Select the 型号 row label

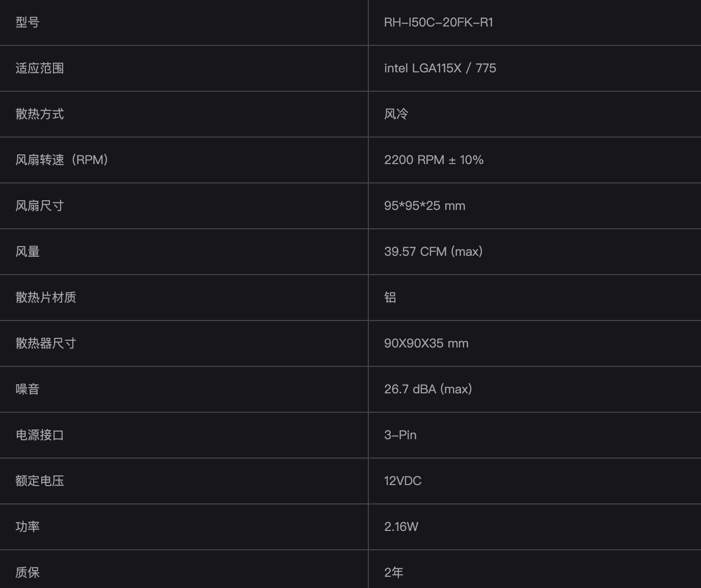tap(28, 22)
